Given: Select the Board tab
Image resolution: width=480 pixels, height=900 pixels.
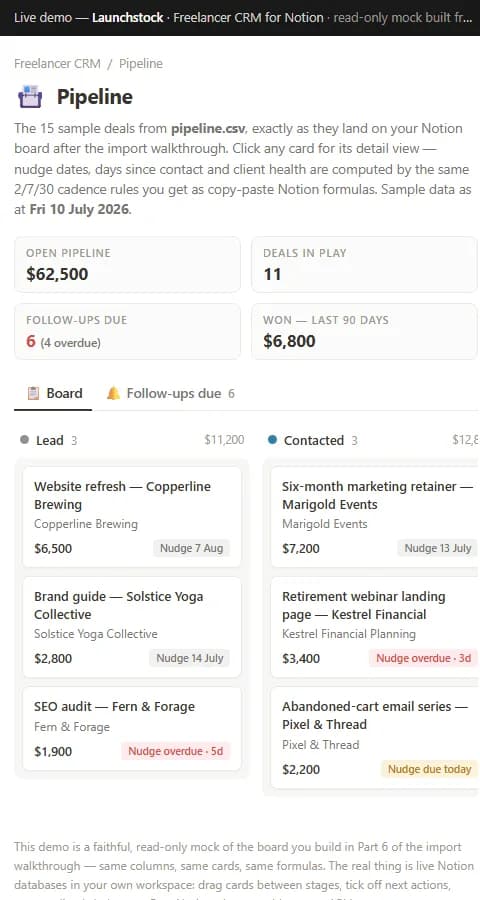Looking at the screenshot, I should [x=53, y=393].
